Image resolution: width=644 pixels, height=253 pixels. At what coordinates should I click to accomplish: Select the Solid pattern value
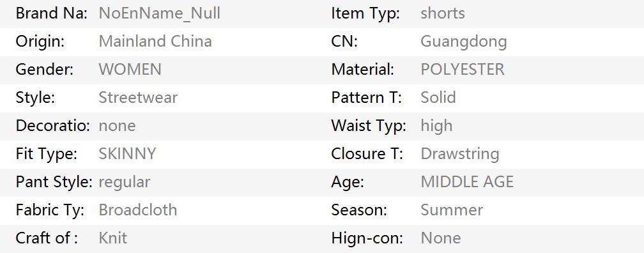[438, 98]
